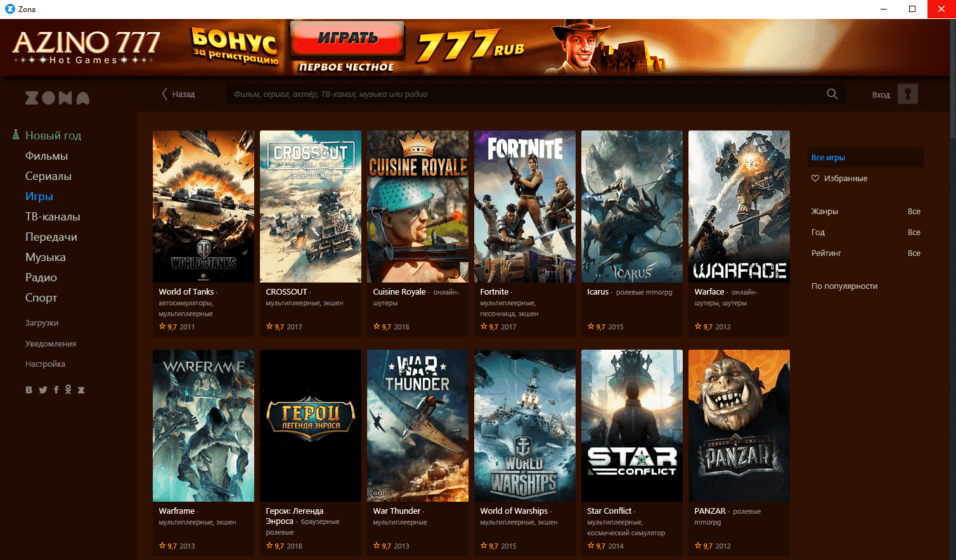Viewport: 956px width, 560px height.
Task: Open the War Thunder poster thumbnail
Action: tap(418, 426)
